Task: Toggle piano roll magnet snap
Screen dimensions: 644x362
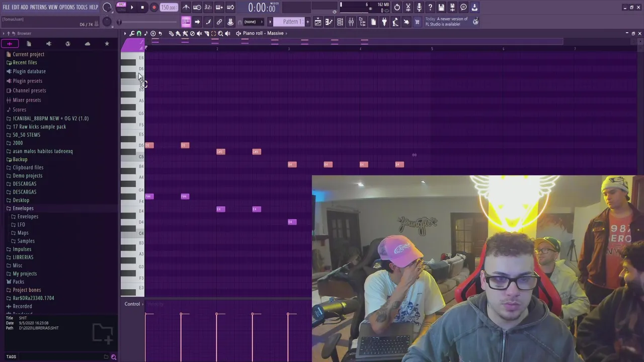Action: click(139, 33)
